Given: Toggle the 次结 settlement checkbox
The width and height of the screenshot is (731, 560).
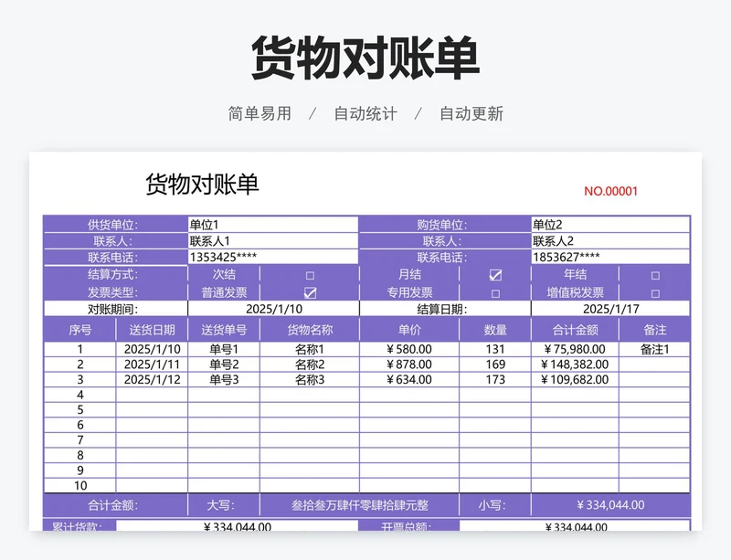Looking at the screenshot, I should [x=310, y=276].
